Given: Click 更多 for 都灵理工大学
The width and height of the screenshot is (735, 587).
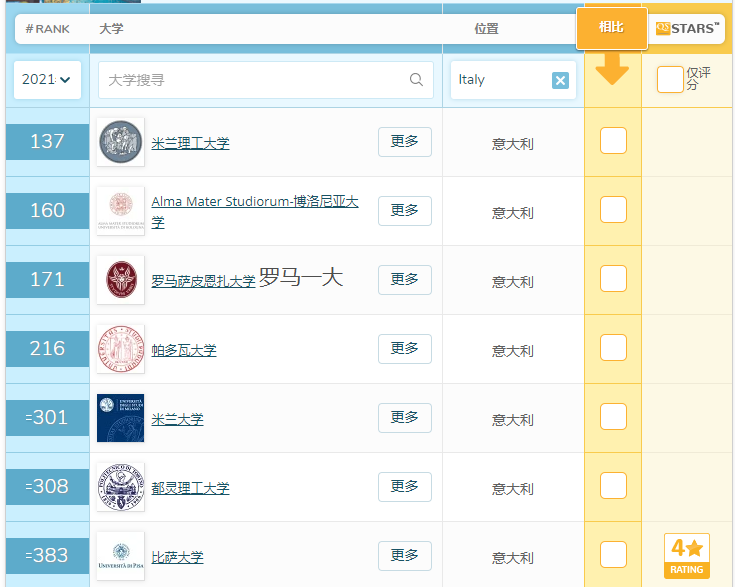Looking at the screenshot, I should pyautogui.click(x=405, y=487).
